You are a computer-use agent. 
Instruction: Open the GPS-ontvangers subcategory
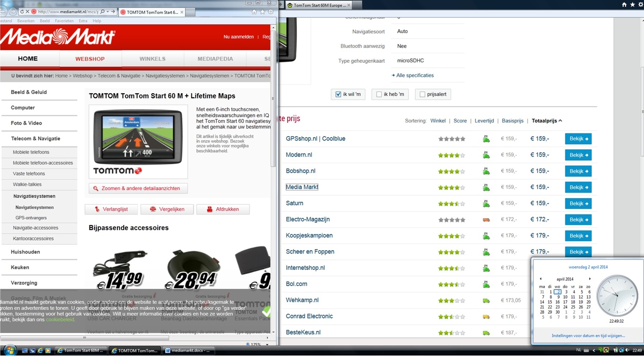pos(31,218)
